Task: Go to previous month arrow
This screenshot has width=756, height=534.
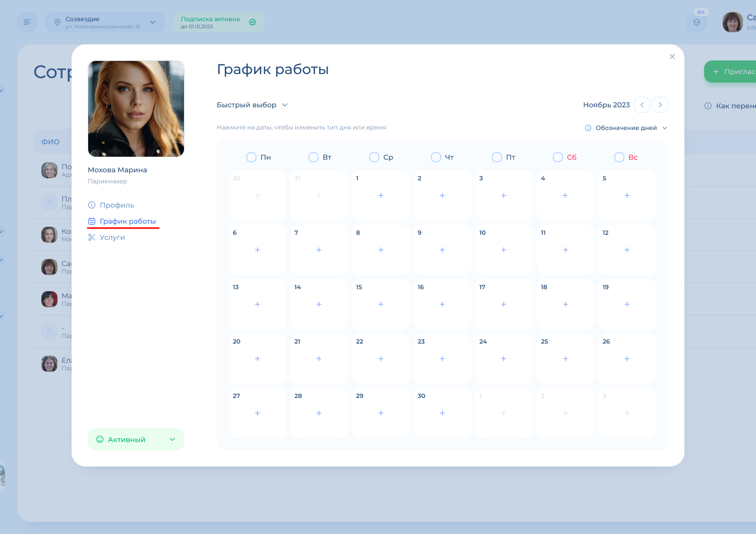Action: [642, 105]
